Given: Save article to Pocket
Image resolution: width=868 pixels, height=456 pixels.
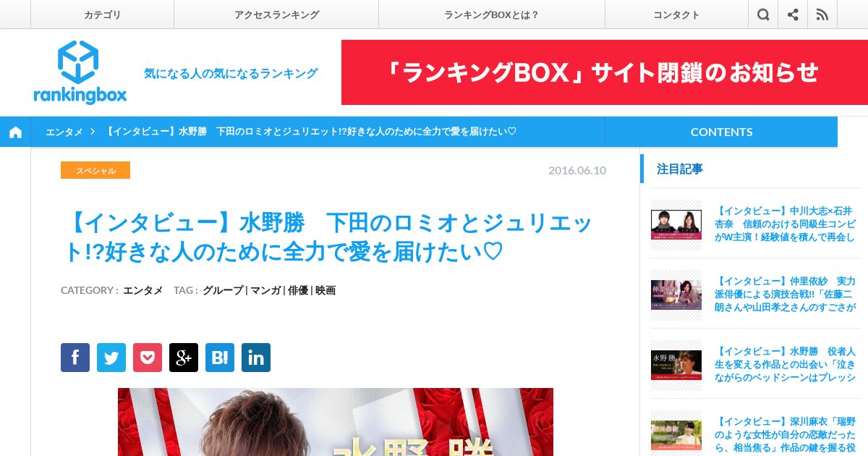Looking at the screenshot, I should 148,358.
